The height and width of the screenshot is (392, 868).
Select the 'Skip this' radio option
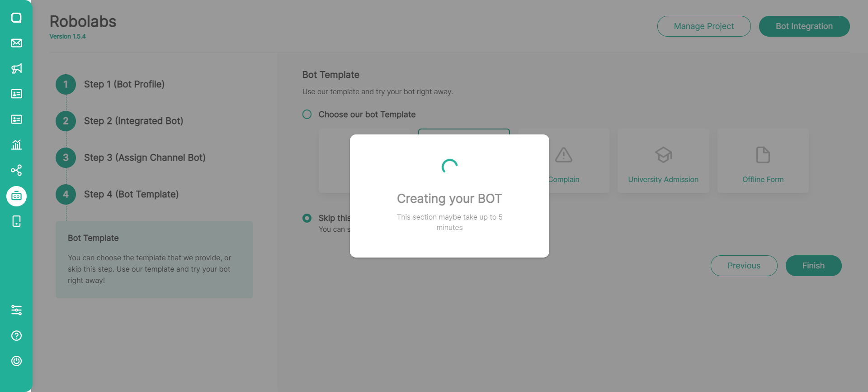[307, 218]
